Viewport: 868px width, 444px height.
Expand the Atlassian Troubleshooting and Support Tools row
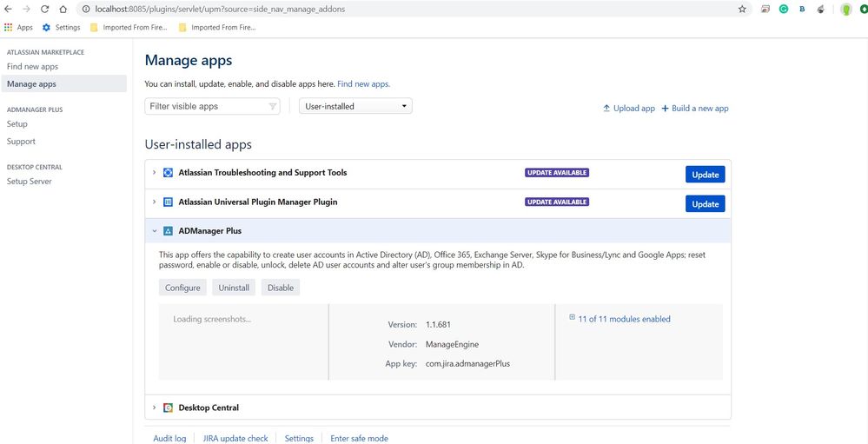[154, 173]
